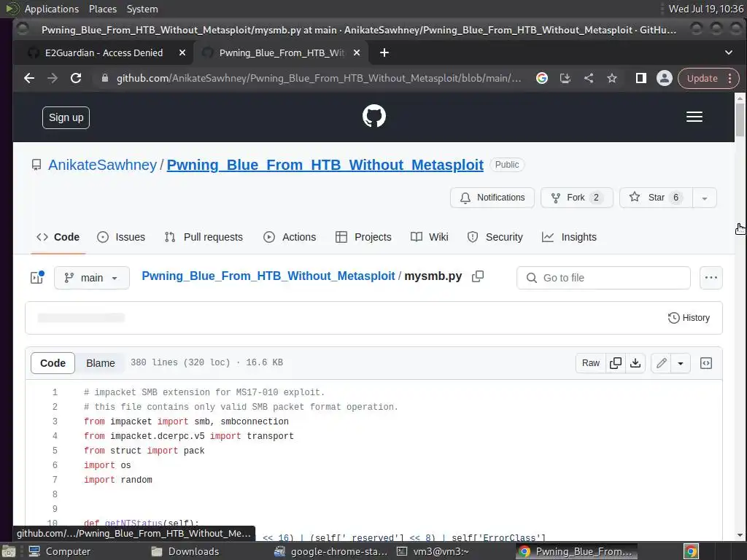Open the Insights tab
This screenshot has width=747, height=560.
click(569, 237)
